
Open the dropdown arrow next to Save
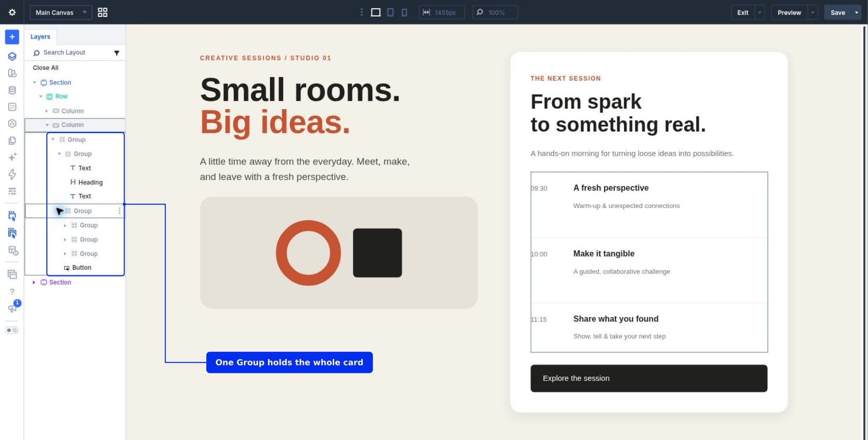(856, 13)
